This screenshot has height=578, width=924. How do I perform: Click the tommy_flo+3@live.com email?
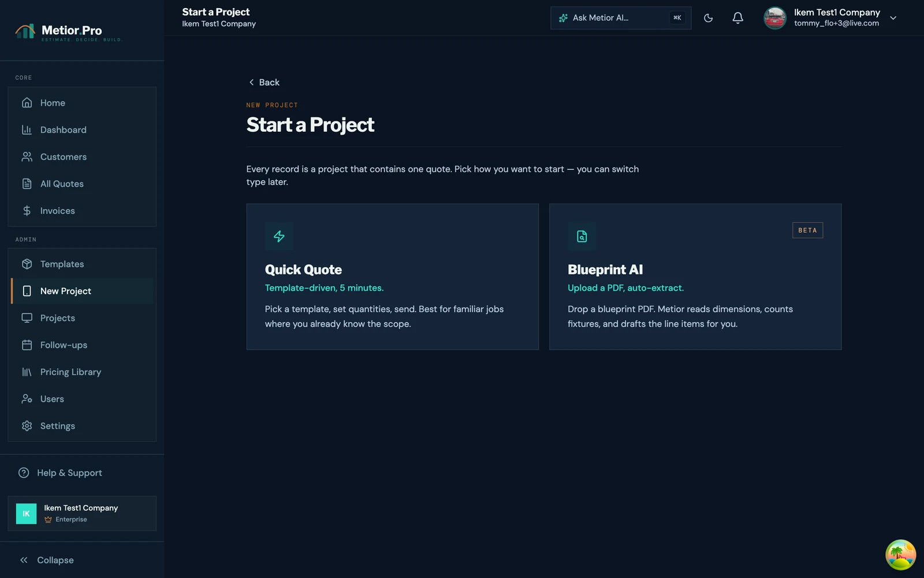[x=836, y=24]
